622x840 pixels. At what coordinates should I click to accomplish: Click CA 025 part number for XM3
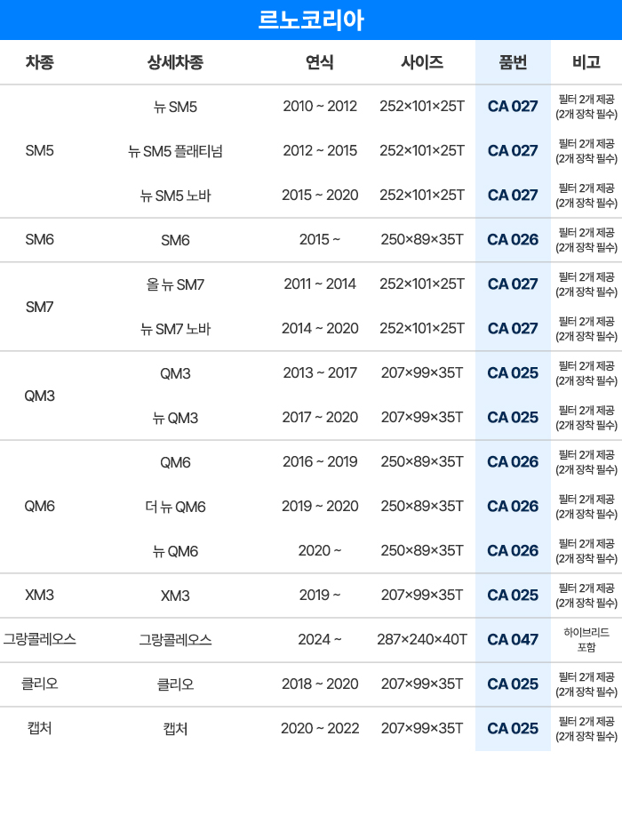click(x=513, y=596)
